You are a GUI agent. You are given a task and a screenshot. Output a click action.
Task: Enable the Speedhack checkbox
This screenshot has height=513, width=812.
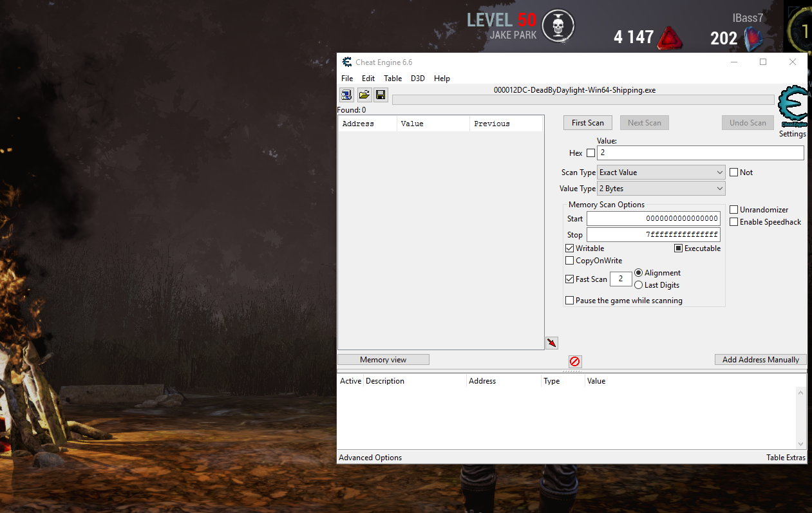(734, 222)
